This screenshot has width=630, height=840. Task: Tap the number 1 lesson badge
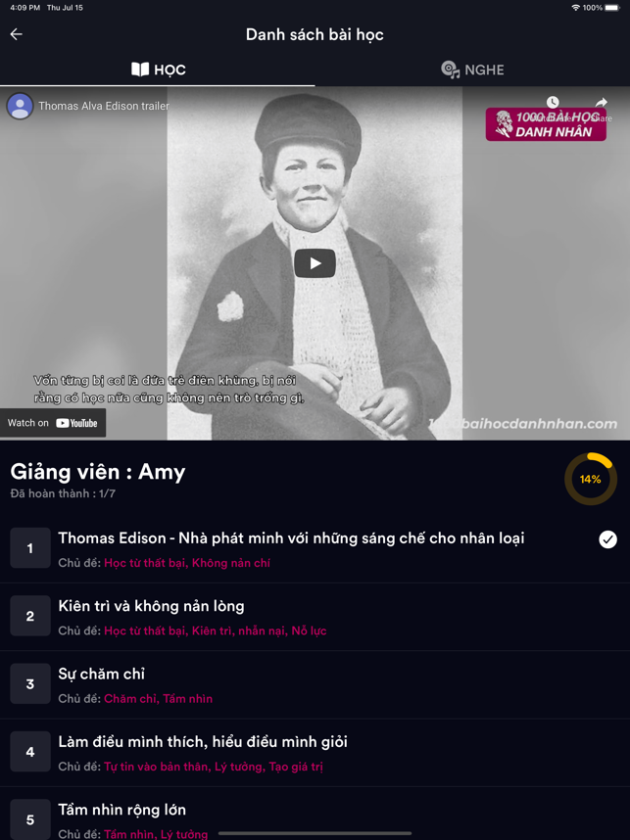point(30,548)
